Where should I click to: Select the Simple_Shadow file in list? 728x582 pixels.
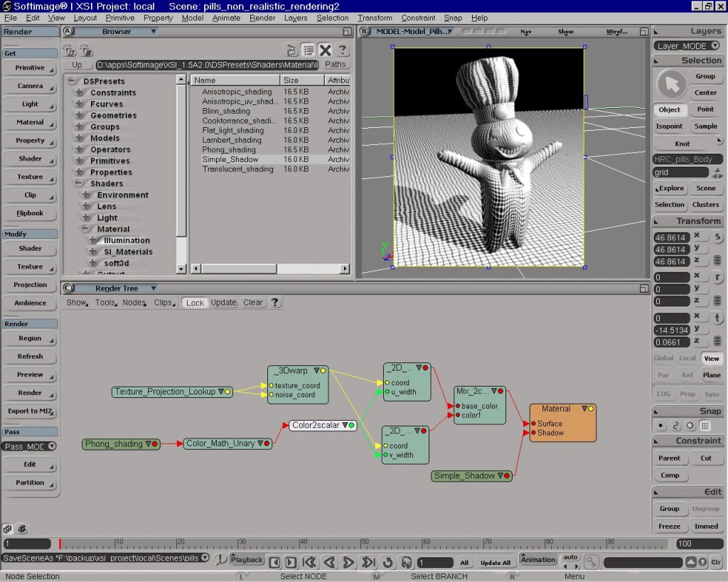point(230,160)
